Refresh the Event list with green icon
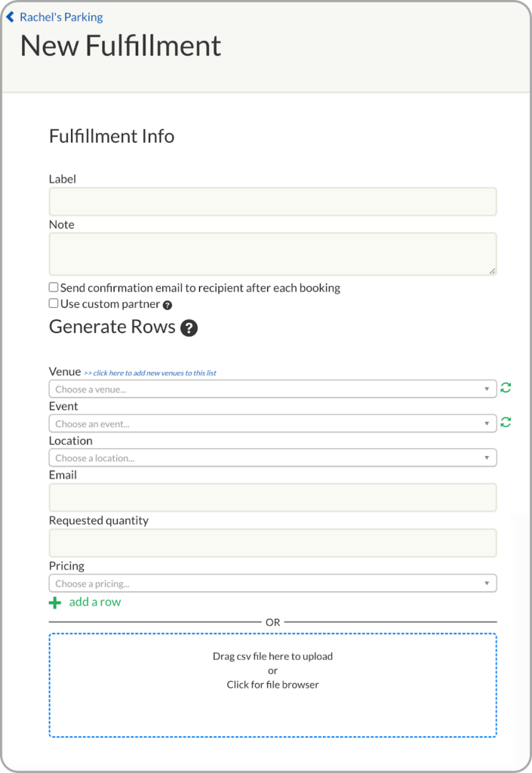Image resolution: width=532 pixels, height=773 pixels. [506, 423]
